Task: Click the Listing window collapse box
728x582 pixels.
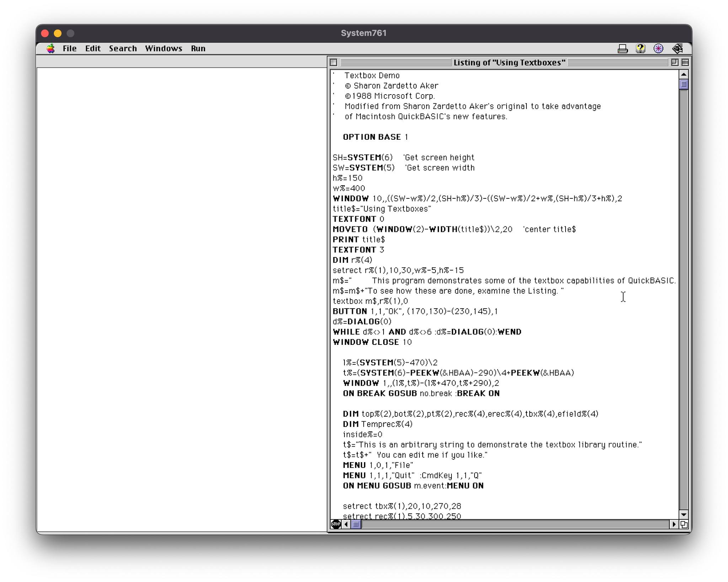Action: click(x=685, y=63)
